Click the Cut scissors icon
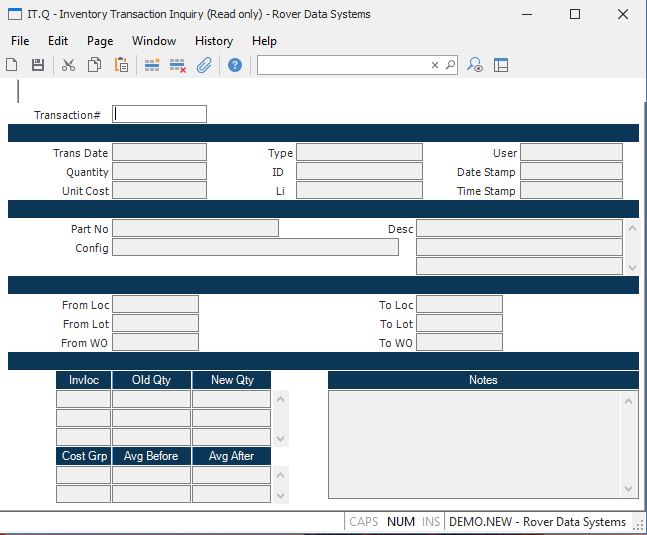The image size is (647, 535). [x=68, y=65]
